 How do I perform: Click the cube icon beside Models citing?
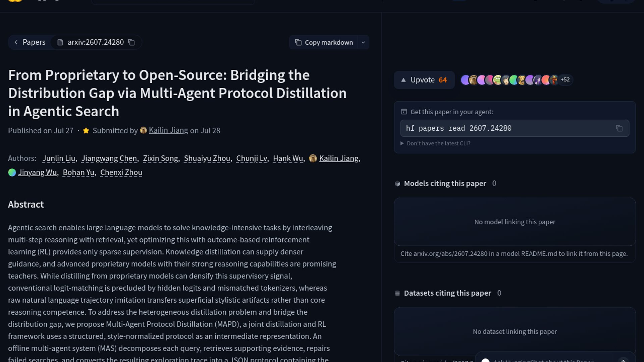(397, 184)
